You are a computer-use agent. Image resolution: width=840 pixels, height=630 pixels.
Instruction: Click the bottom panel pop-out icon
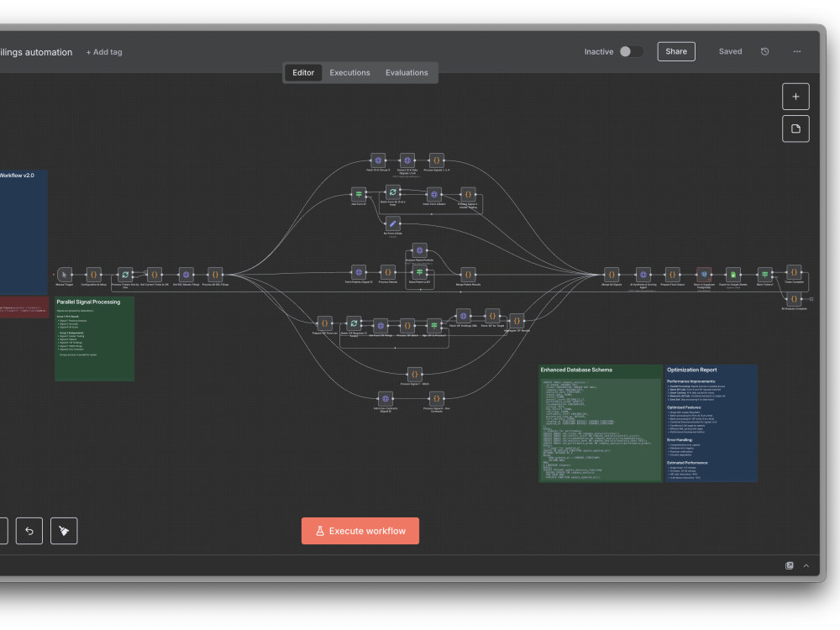[789, 565]
